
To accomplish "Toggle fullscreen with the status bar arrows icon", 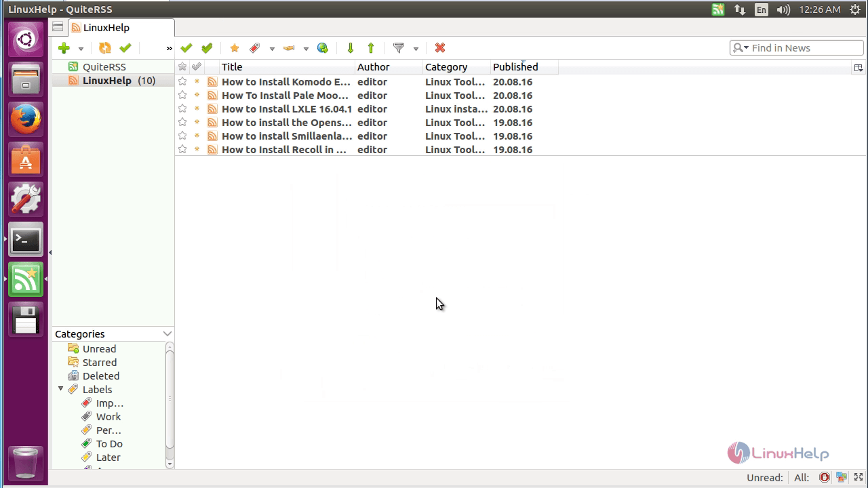I will [x=858, y=477].
